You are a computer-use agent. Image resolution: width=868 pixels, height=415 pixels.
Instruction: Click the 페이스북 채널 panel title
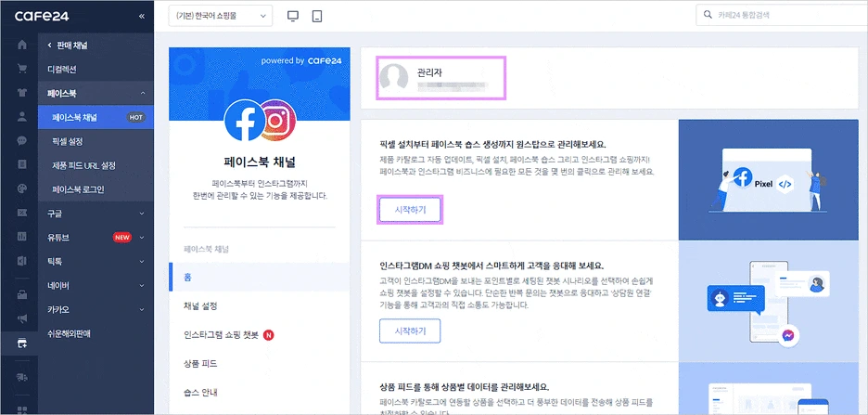click(x=259, y=162)
